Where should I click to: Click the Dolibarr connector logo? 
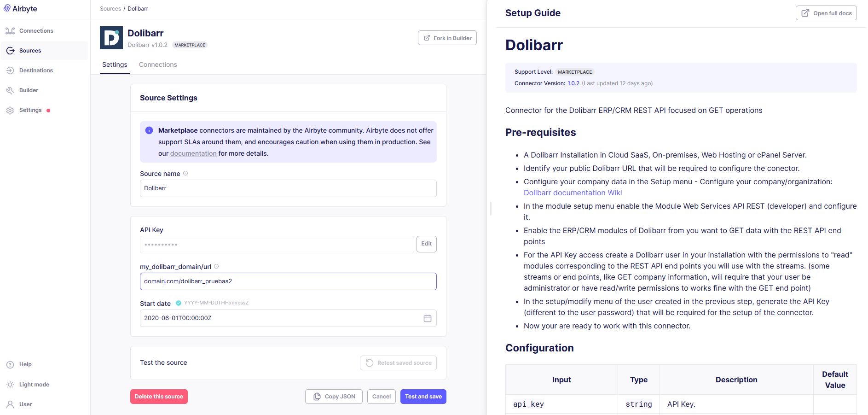coord(111,38)
